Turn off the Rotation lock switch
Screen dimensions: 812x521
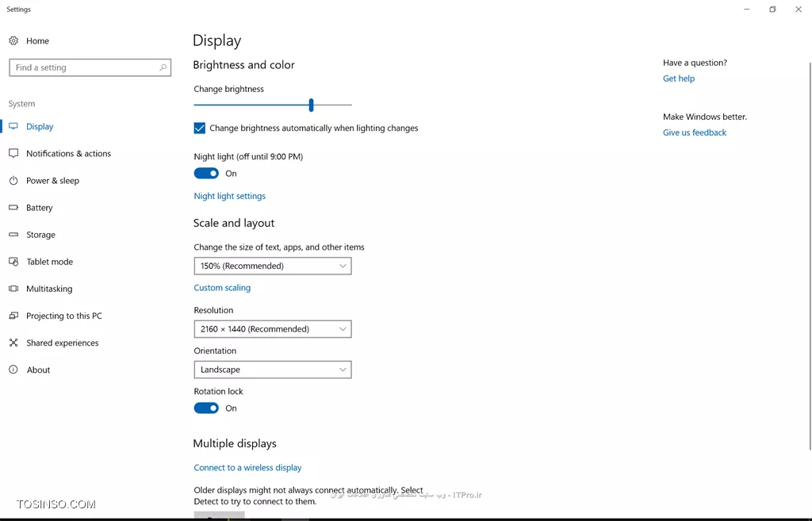[206, 408]
